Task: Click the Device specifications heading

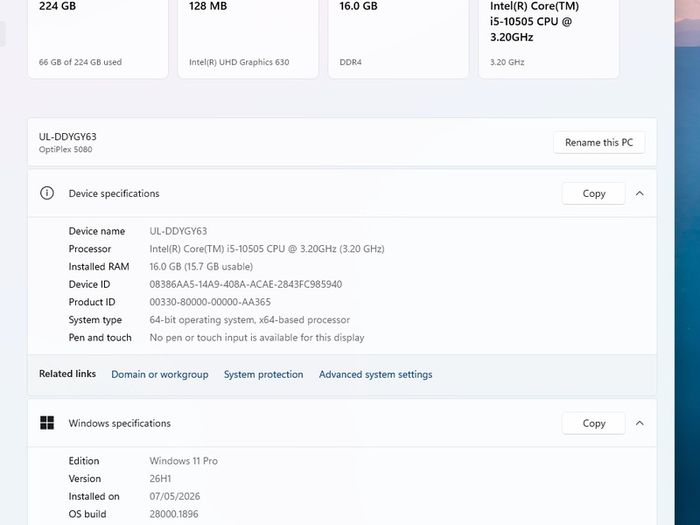Action: tap(114, 193)
